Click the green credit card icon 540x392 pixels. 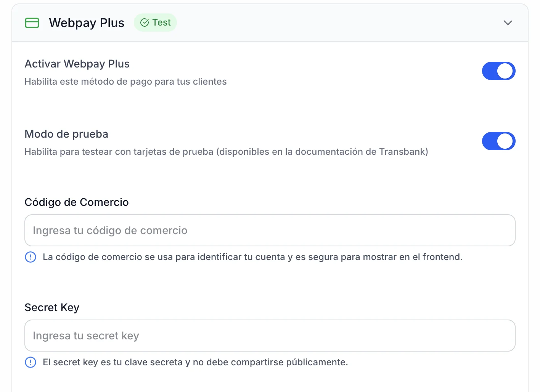click(32, 23)
